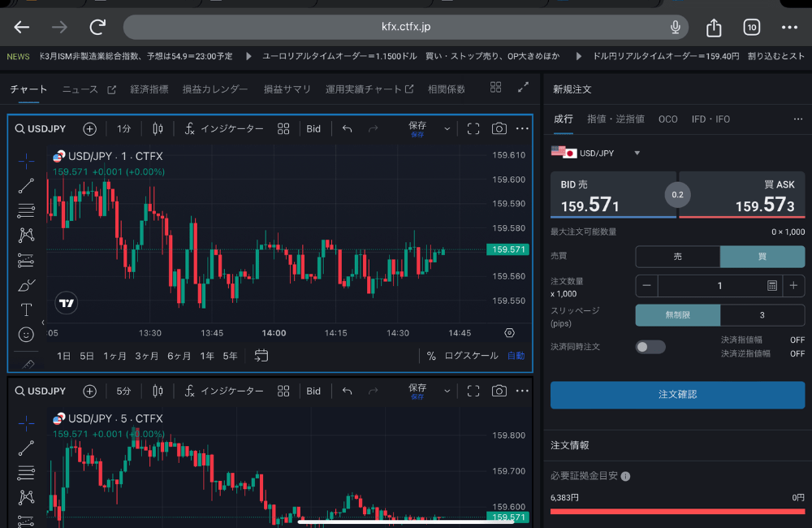812x528 pixels.
Task: Open インジケーター in the 1分 chart
Action: point(224,128)
